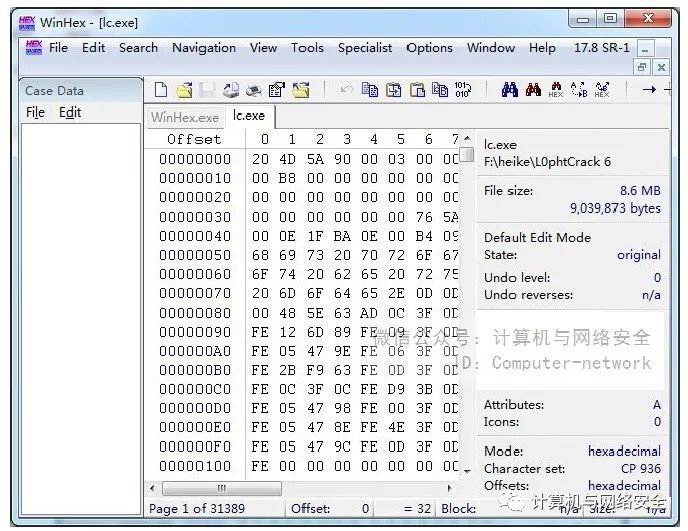The height and width of the screenshot is (531, 688).
Task: Click the hex view scroll-up arrow
Action: click(467, 138)
